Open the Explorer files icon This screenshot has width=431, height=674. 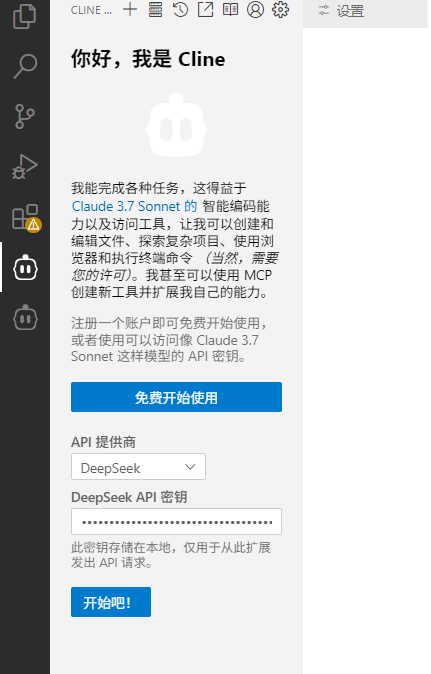tap(25, 16)
